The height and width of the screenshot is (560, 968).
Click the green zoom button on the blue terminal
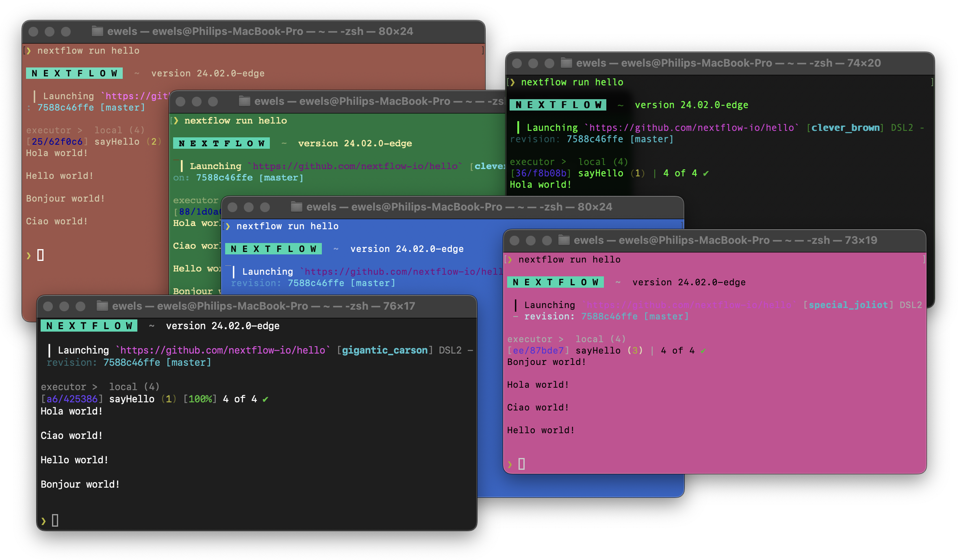264,207
